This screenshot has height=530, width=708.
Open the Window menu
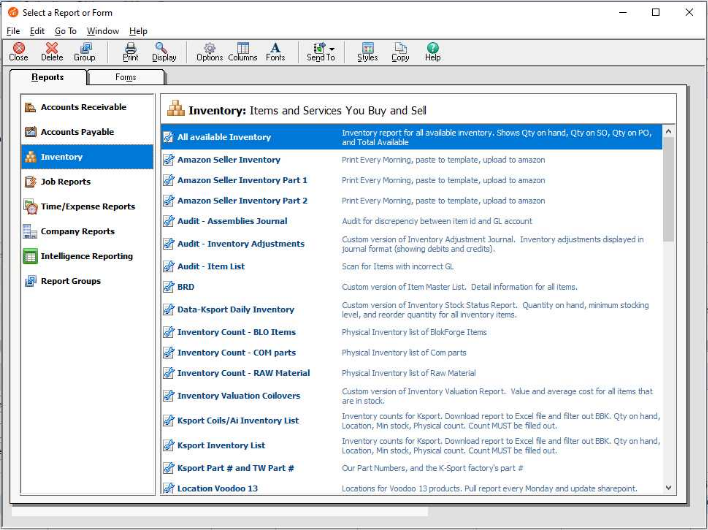coord(103,31)
